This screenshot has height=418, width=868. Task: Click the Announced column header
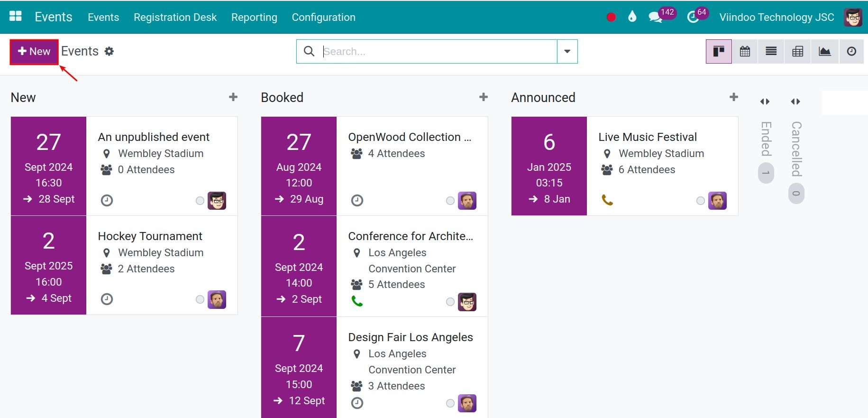543,97
